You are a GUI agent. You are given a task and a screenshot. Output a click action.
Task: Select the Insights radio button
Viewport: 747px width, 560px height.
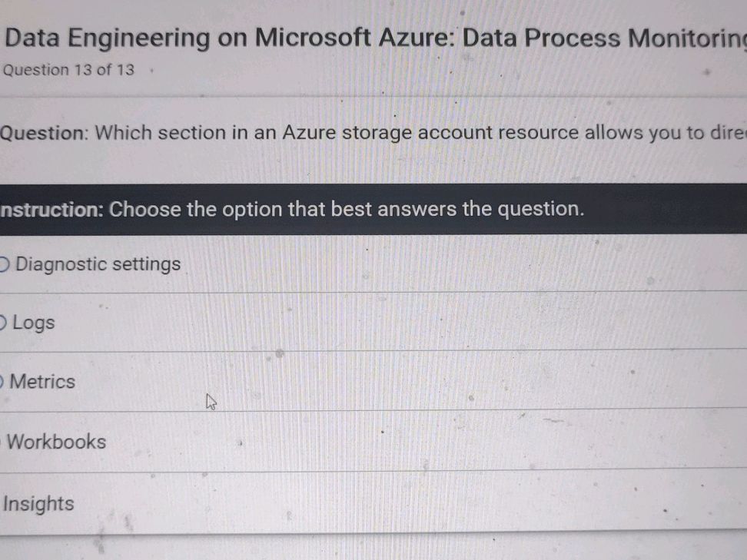tap(2, 504)
